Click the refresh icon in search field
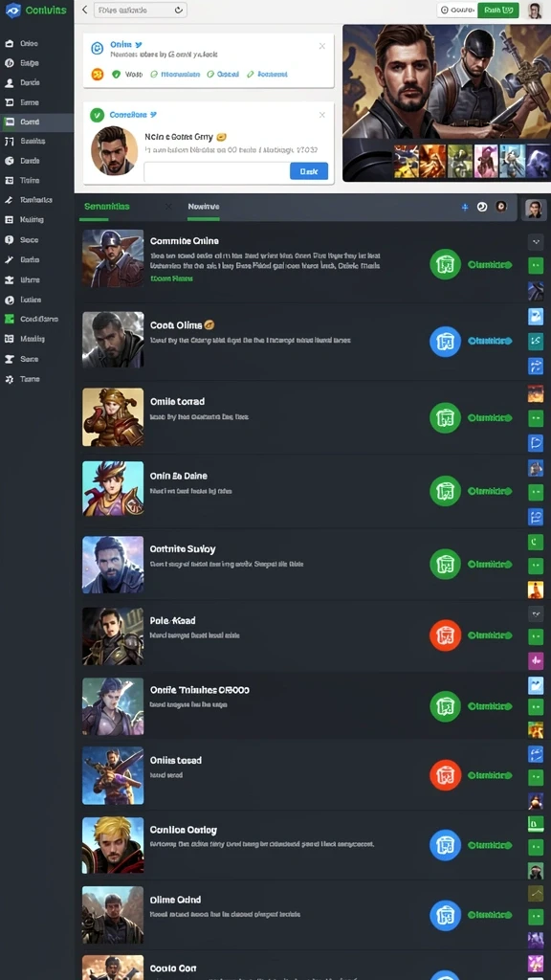Image resolution: width=551 pixels, height=980 pixels. coord(179,10)
